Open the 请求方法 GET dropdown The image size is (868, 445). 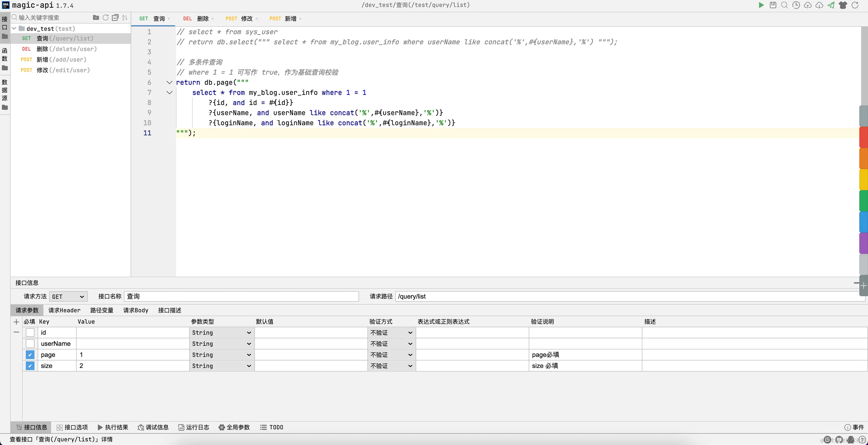68,296
